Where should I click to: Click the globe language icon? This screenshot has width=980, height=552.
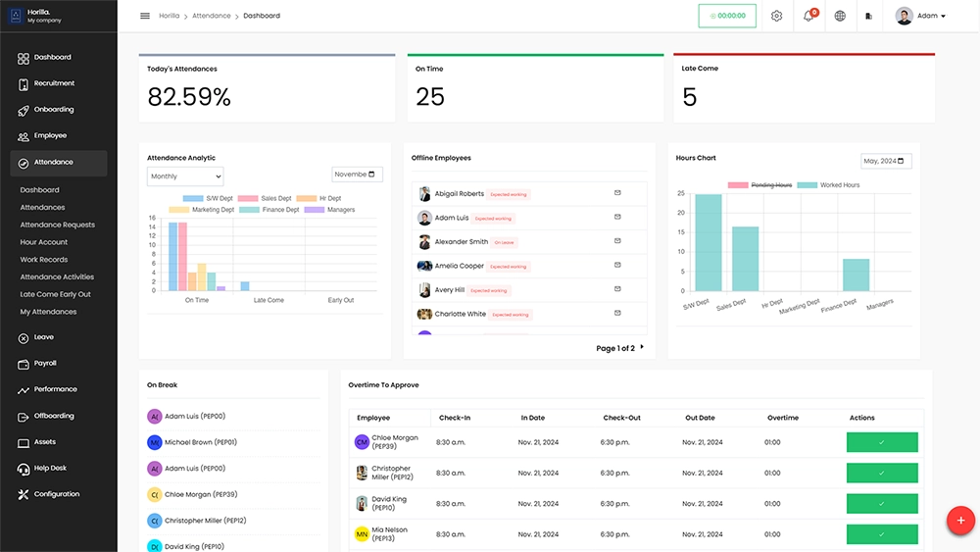840,16
